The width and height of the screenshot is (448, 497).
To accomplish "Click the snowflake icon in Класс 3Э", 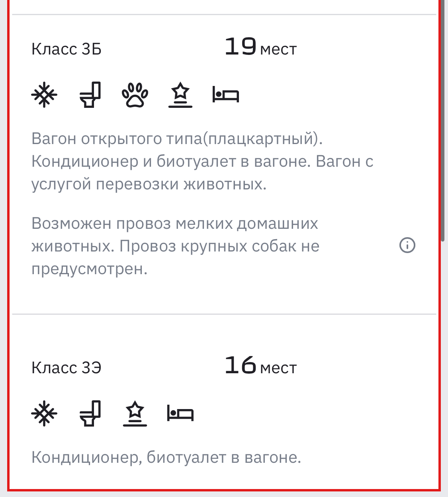I will pyautogui.click(x=44, y=413).
